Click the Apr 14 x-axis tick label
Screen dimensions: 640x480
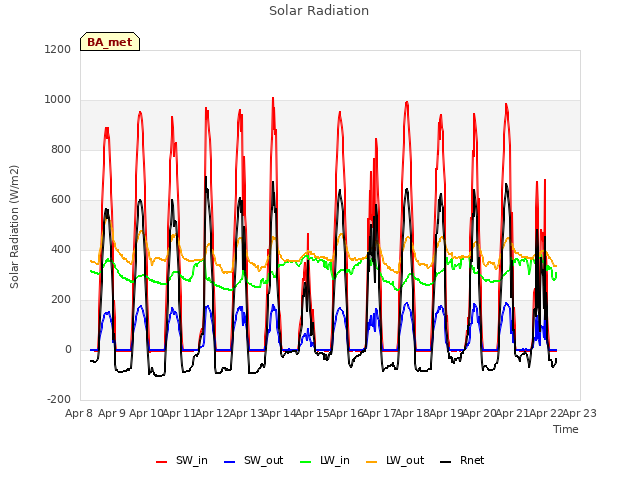click(279, 413)
